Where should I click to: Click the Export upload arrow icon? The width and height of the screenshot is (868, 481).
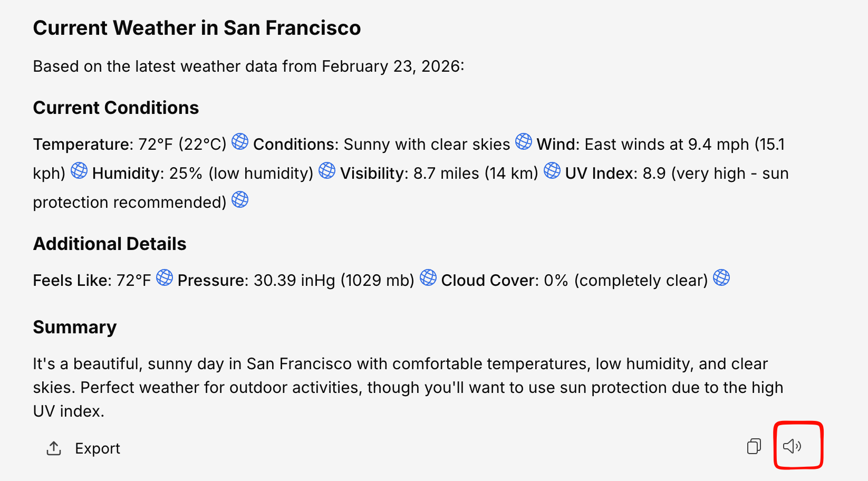54,448
